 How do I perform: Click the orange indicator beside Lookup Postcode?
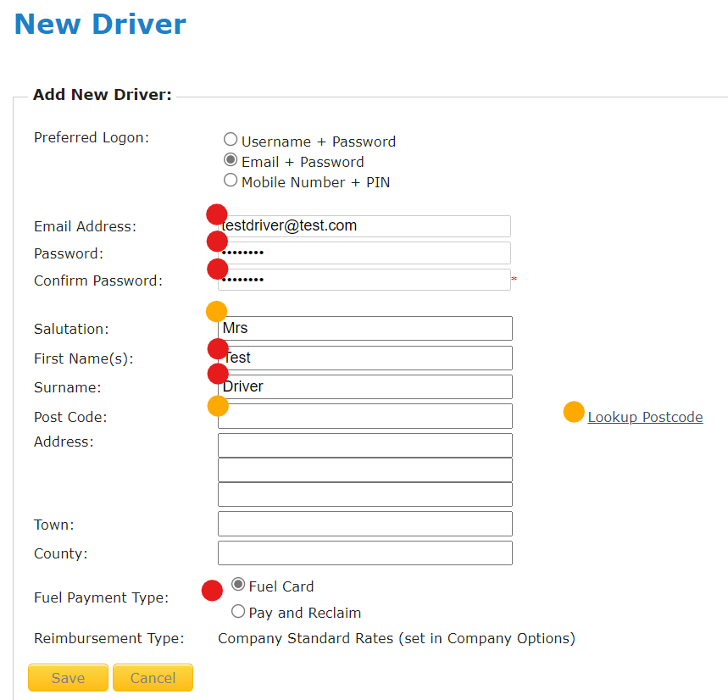coord(573,411)
